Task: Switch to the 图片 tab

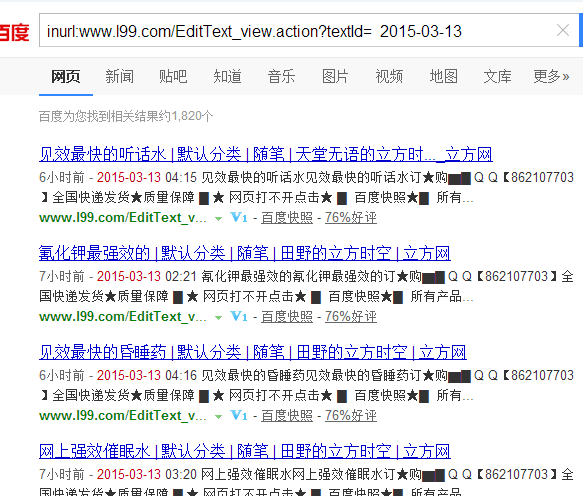Action: pos(335,77)
